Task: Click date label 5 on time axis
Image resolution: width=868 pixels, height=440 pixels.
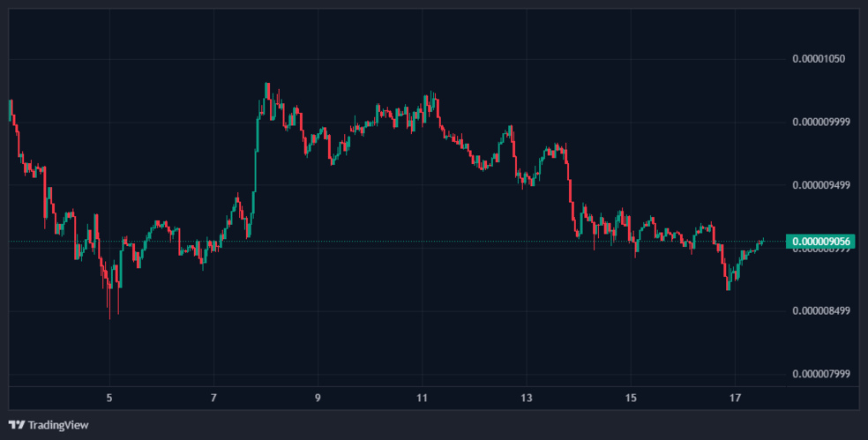Action: [109, 399]
